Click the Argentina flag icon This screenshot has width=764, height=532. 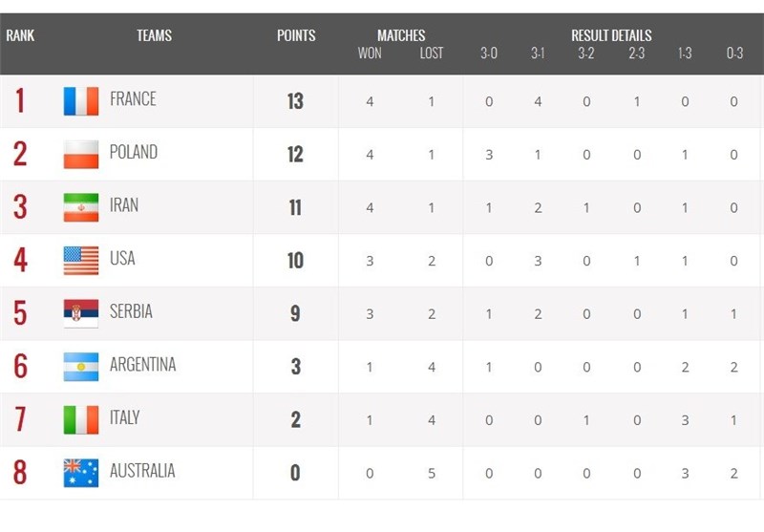click(81, 367)
